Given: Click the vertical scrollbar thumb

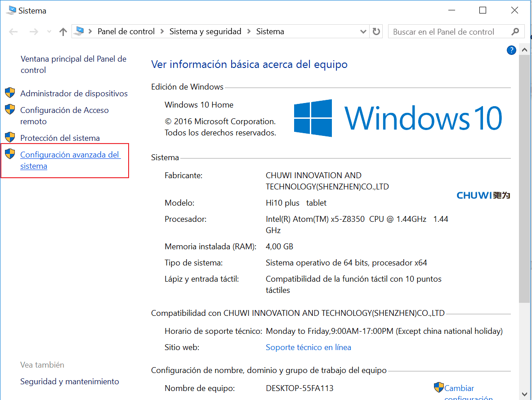Looking at the screenshot, I should [524, 179].
